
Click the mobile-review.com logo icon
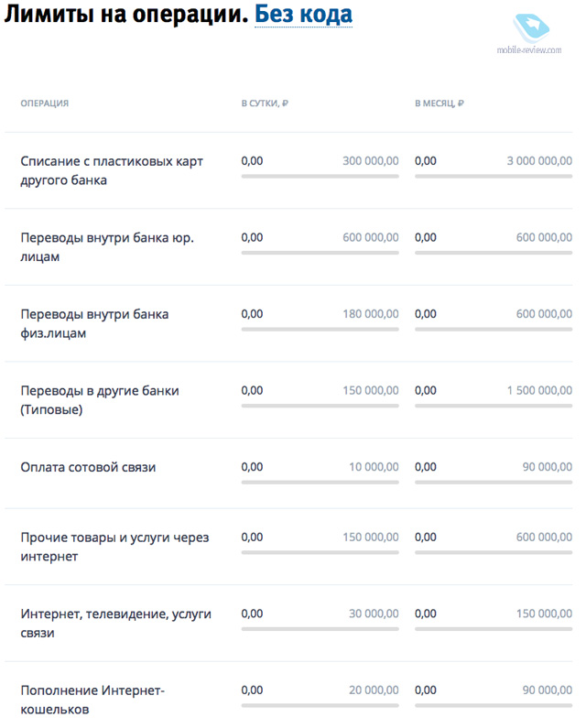[x=530, y=28]
